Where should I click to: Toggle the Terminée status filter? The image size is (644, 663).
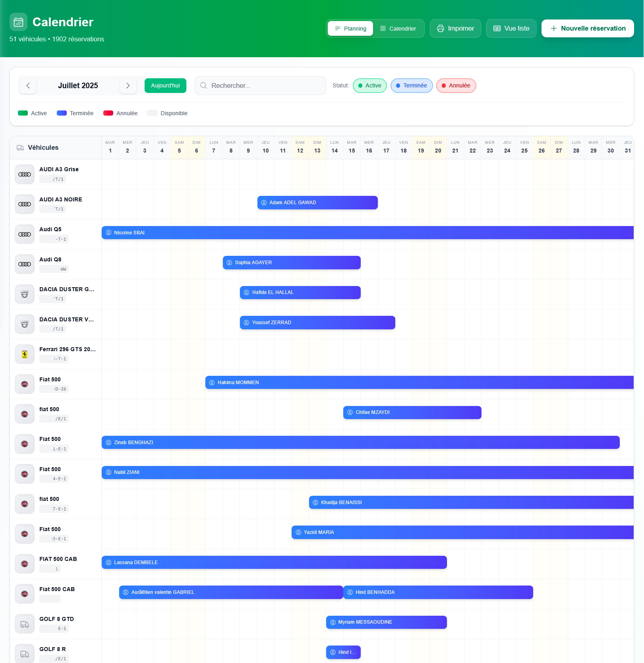pos(412,85)
